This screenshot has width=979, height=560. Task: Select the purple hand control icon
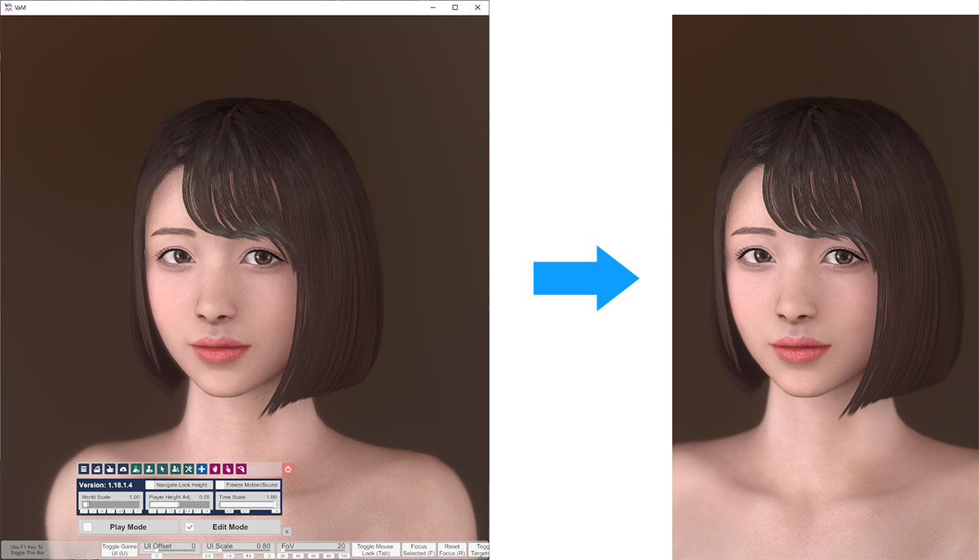pyautogui.click(x=215, y=469)
